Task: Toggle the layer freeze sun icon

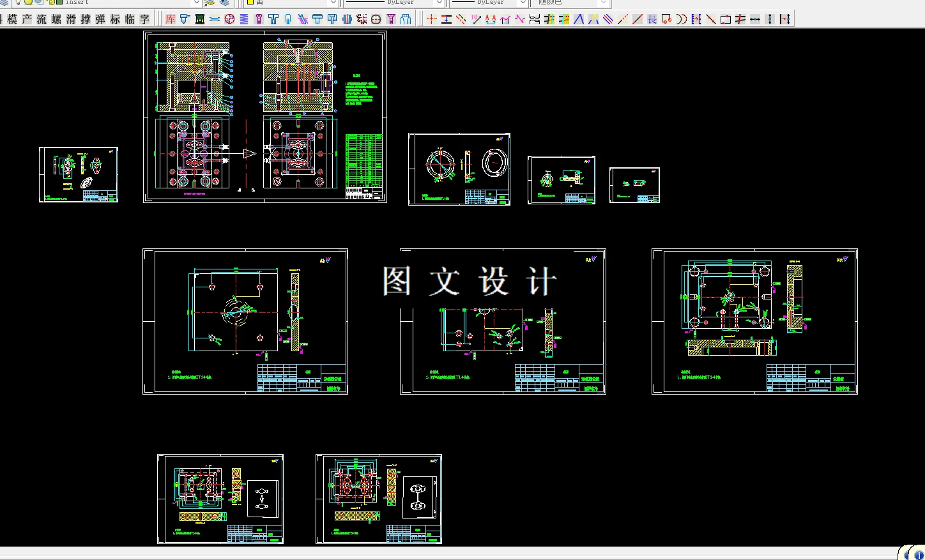Action: (x=29, y=3)
